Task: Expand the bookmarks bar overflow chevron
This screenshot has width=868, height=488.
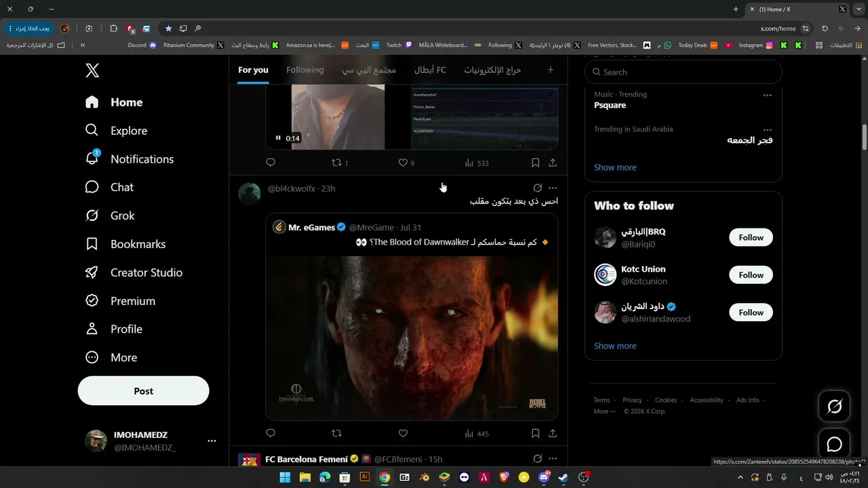Action: click(x=83, y=45)
